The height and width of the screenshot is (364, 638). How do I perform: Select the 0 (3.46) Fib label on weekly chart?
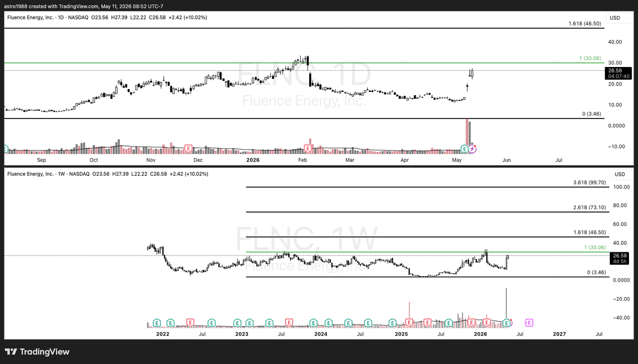[596, 272]
